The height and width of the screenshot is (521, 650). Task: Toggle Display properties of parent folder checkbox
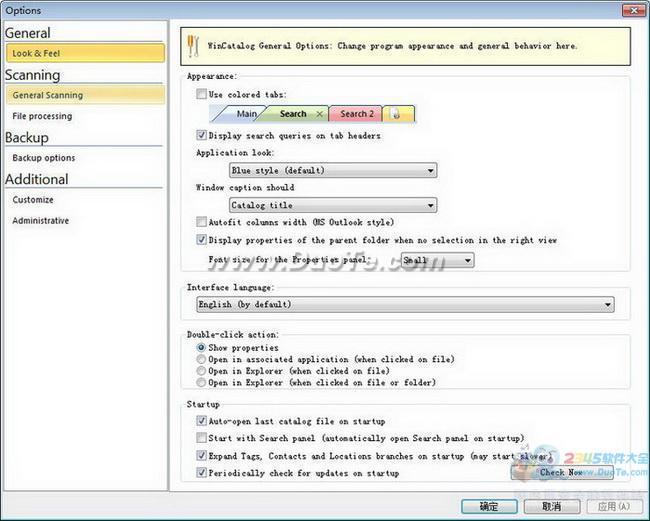[201, 240]
